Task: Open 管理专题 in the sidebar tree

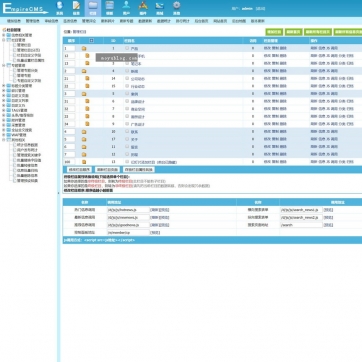Action: tap(24, 76)
